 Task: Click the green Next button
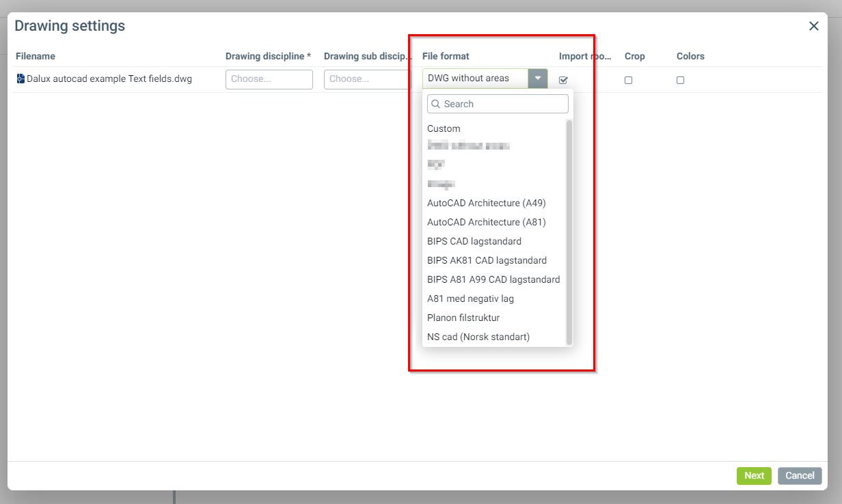pyautogui.click(x=754, y=476)
